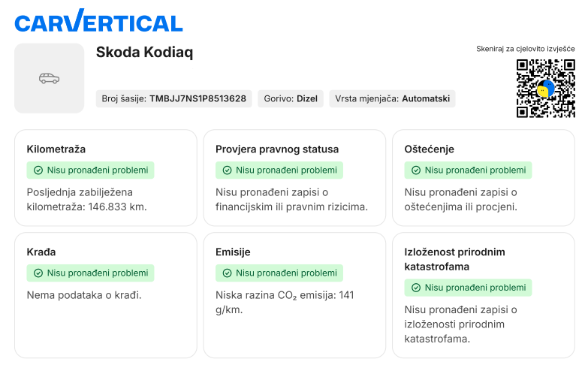The image size is (588, 374).
Task: Click the checkmark icon in the Krađa card
Action: [38, 273]
